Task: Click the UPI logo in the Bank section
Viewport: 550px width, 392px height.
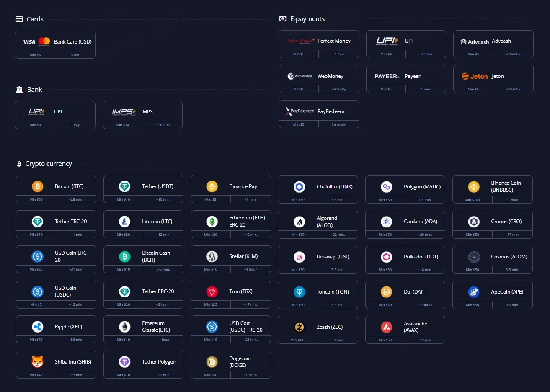Action: pyautogui.click(x=36, y=111)
